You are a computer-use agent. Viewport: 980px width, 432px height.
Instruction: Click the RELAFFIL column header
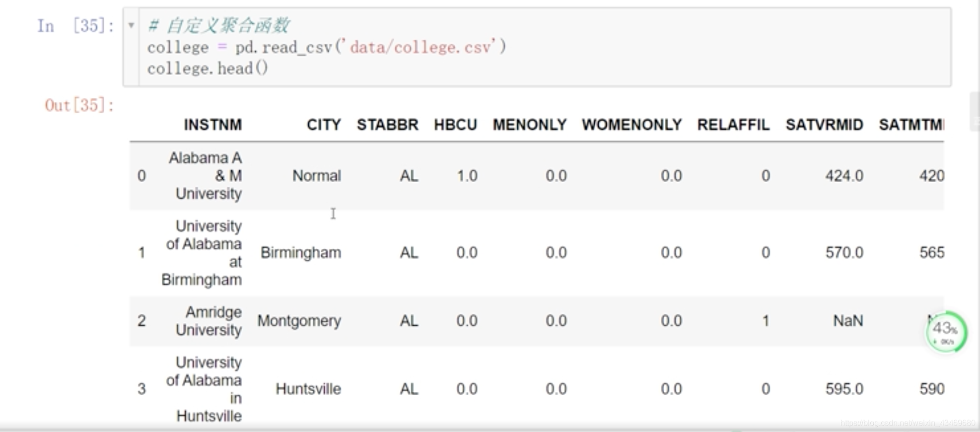coord(733,125)
